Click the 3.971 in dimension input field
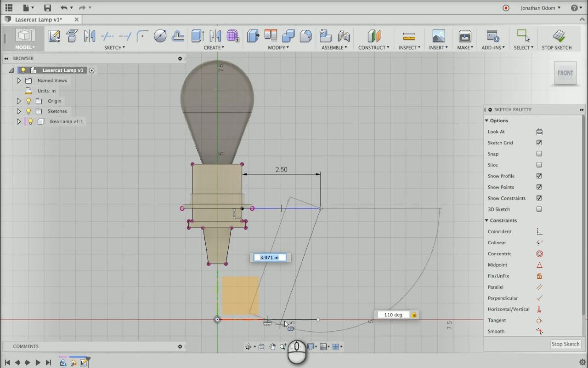Viewport: 588px width, 368px height. click(270, 258)
